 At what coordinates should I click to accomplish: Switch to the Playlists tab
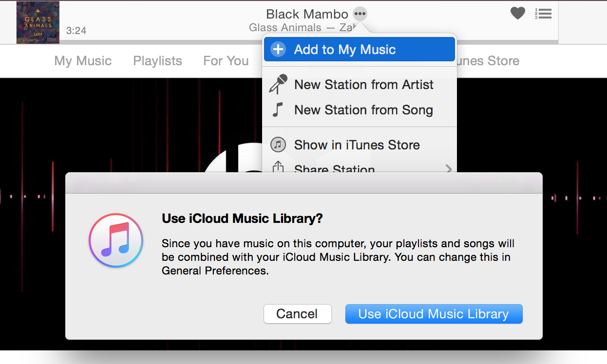click(x=157, y=61)
